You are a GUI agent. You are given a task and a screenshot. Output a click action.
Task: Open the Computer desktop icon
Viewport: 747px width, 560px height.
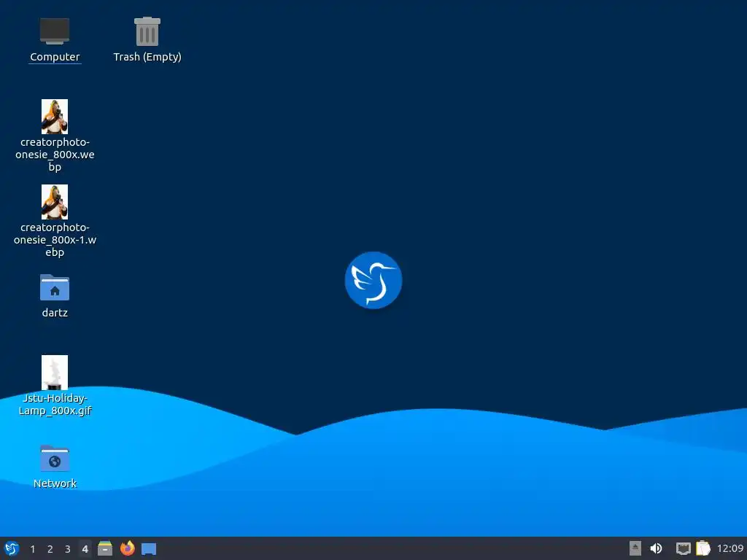click(x=55, y=31)
